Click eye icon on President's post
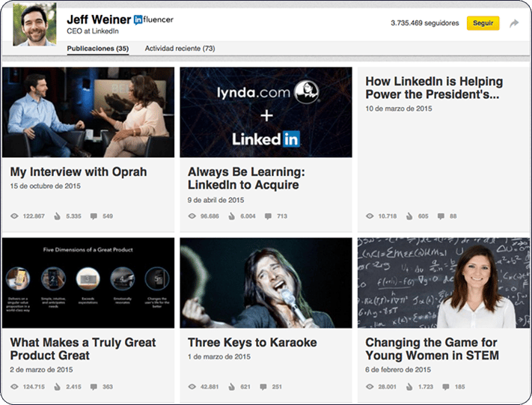Image resolution: width=532 pixels, height=405 pixels. (x=370, y=216)
